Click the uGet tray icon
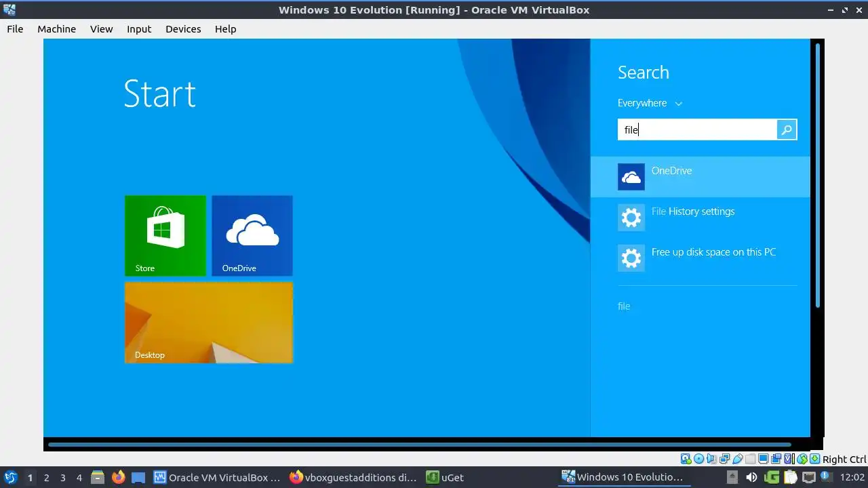Image resolution: width=868 pixels, height=488 pixels. point(772,477)
